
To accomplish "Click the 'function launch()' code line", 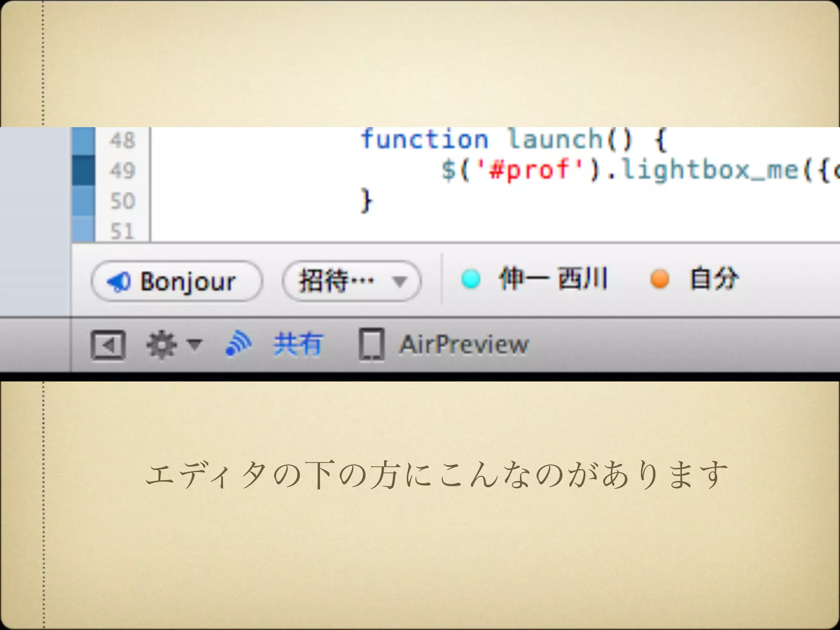I will tap(514, 139).
